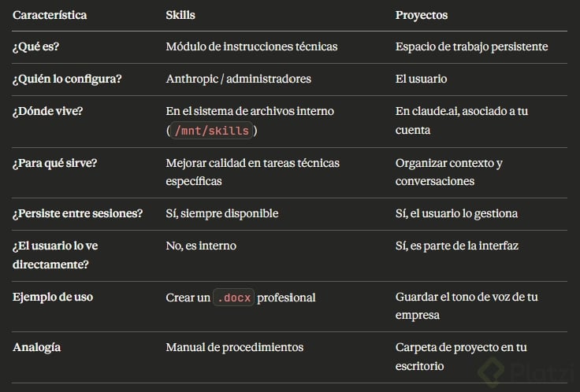Viewport: 580px width, 392px height.
Task: Click the Módulo de instrucciones técnicas cell
Action: coord(251,46)
